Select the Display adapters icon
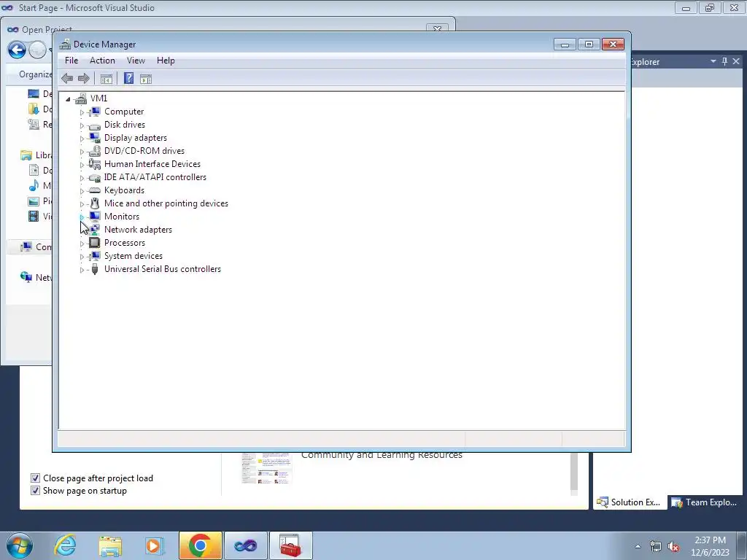Screen dimensions: 747x560 [95, 138]
